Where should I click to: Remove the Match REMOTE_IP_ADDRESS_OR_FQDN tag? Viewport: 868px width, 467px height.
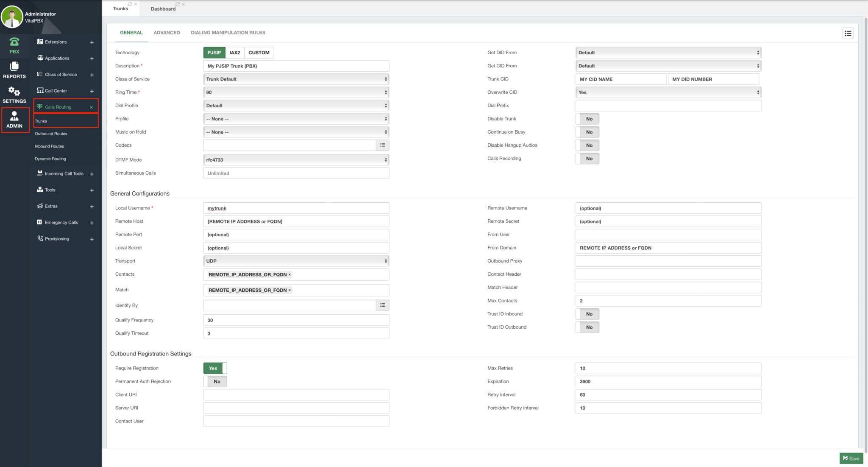point(289,291)
